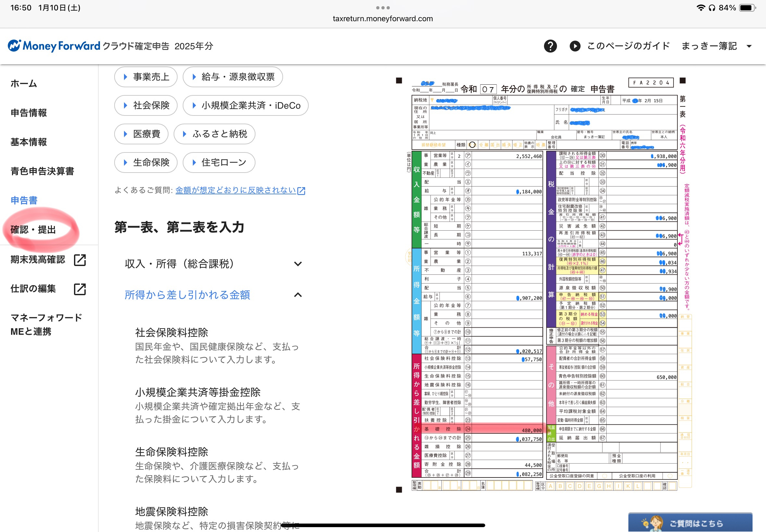Select ホーム in the sidebar
This screenshot has height=532, width=766.
(24, 84)
